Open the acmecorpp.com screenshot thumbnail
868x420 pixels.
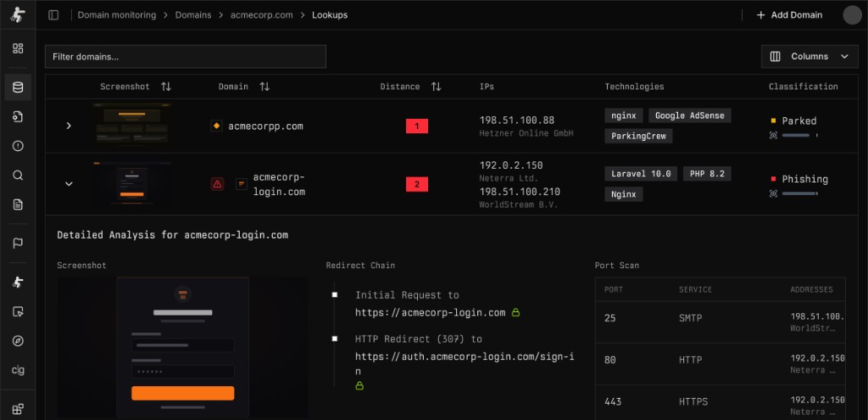(x=131, y=124)
